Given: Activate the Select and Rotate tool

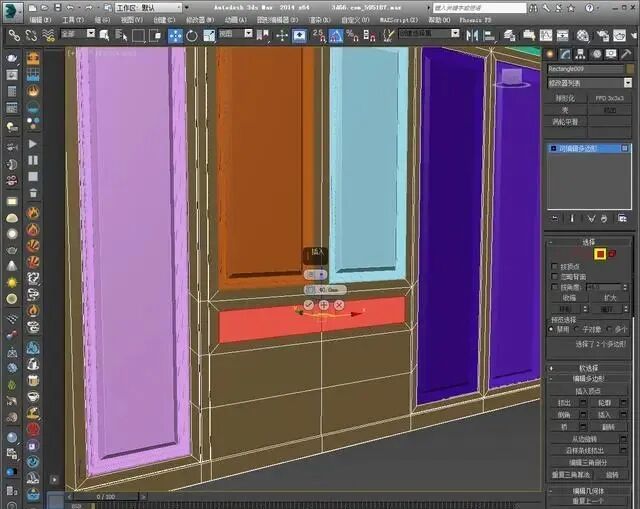Looking at the screenshot, I should pos(192,36).
